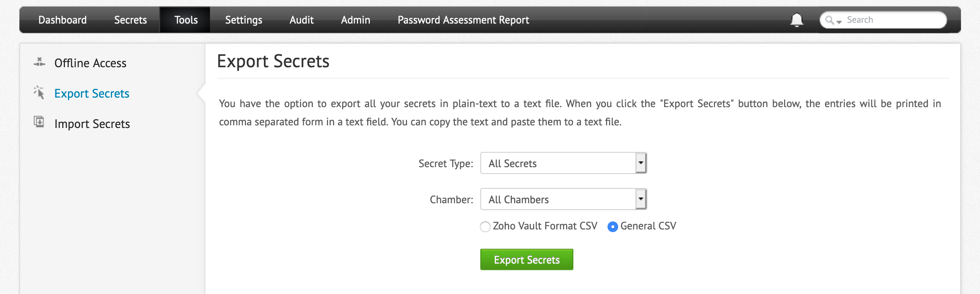This screenshot has width=980, height=294.
Task: Open the Secret Type dropdown
Action: pyautogui.click(x=641, y=163)
